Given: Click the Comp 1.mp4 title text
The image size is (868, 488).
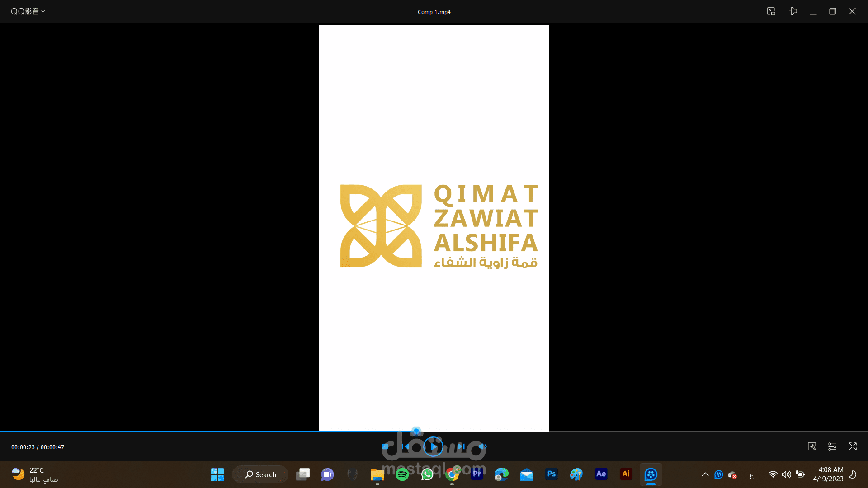Looking at the screenshot, I should point(434,12).
